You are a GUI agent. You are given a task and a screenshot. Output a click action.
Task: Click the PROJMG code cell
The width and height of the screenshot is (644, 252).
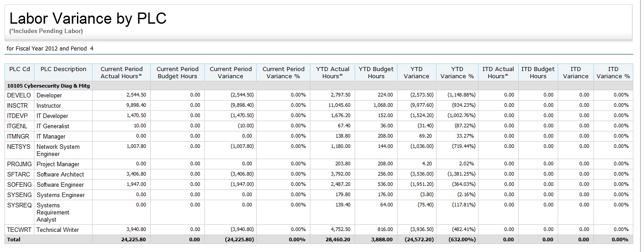point(20,164)
